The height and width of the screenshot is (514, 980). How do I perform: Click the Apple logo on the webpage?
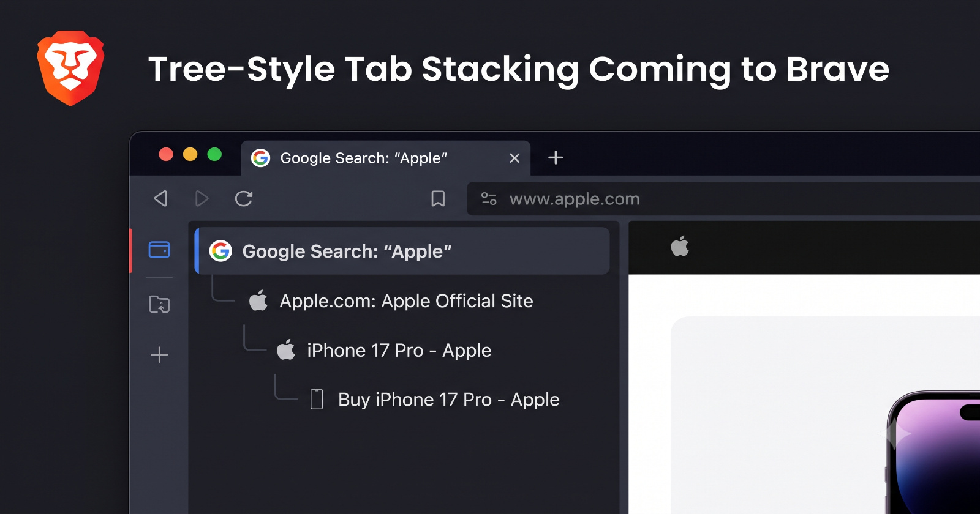click(x=680, y=247)
